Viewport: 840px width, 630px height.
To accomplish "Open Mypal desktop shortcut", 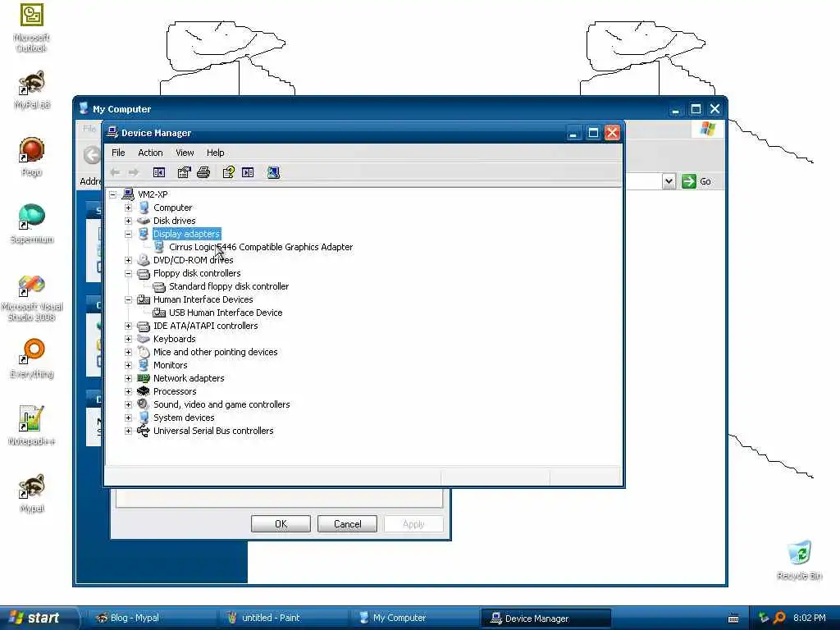I will 32,493.
